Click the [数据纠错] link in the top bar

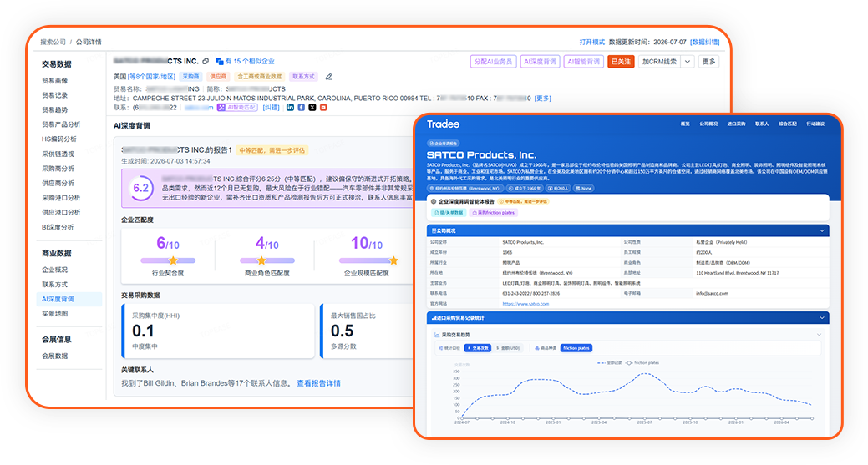[705, 42]
